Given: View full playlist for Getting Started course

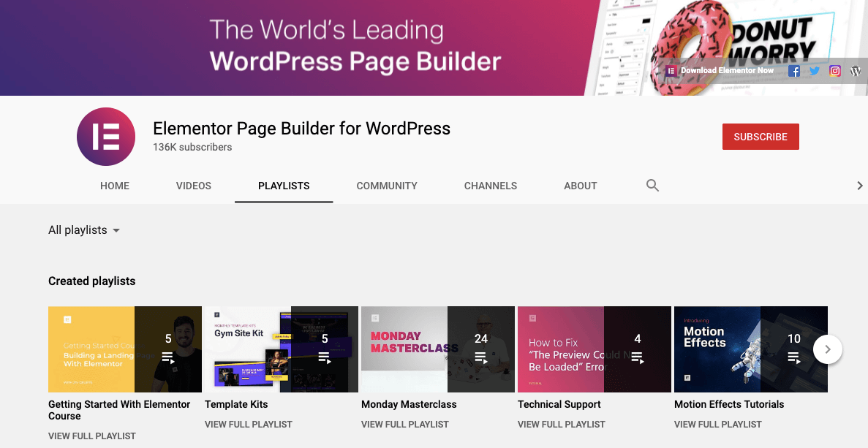Looking at the screenshot, I should pos(92,436).
